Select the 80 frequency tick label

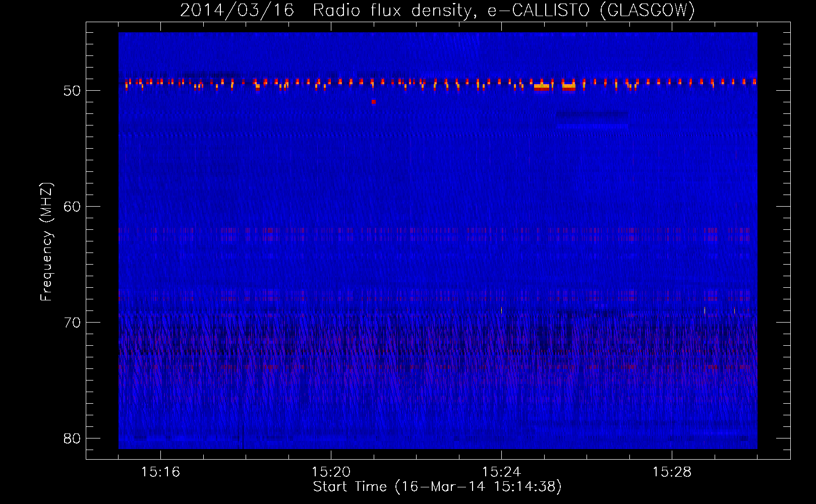coord(72,438)
